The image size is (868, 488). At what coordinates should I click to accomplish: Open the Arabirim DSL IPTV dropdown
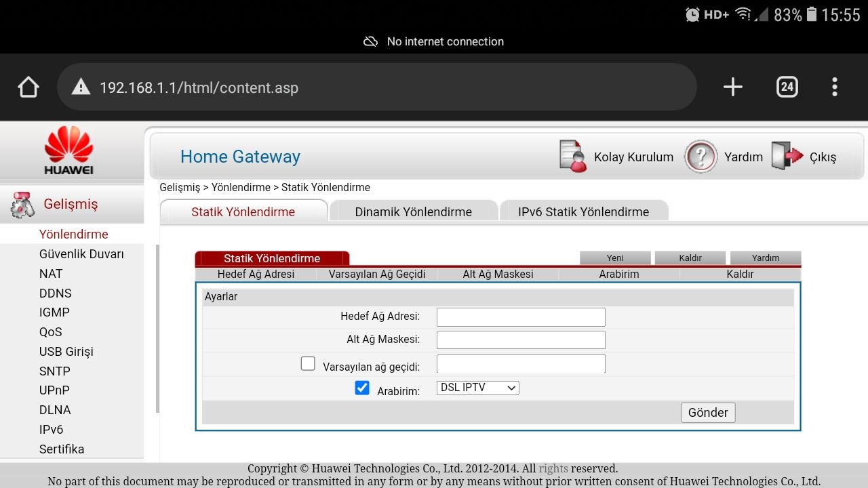coord(478,388)
